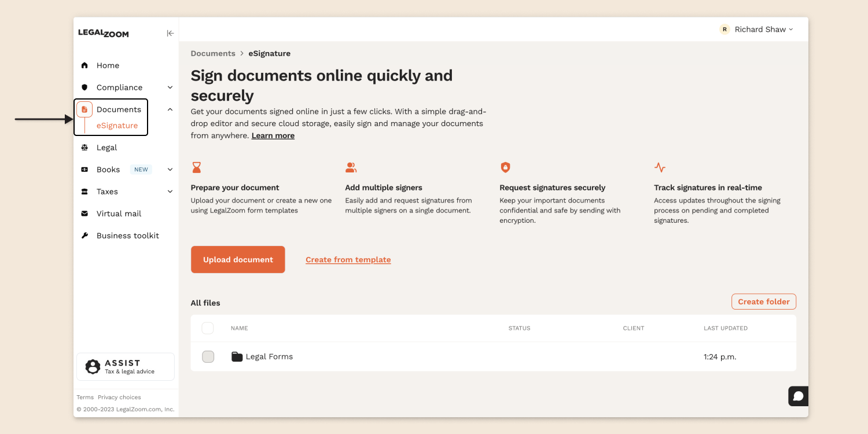Click the Documents file icon
The height and width of the screenshot is (434, 868).
tap(84, 109)
